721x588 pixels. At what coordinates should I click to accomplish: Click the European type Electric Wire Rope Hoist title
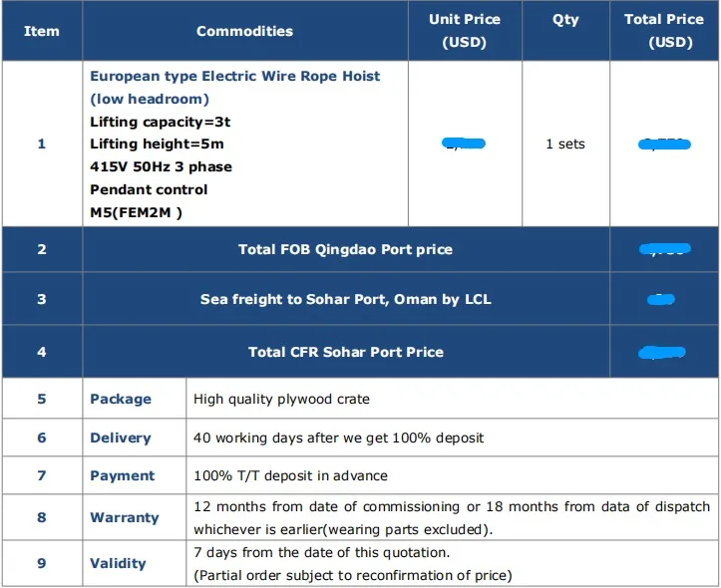pos(234,76)
